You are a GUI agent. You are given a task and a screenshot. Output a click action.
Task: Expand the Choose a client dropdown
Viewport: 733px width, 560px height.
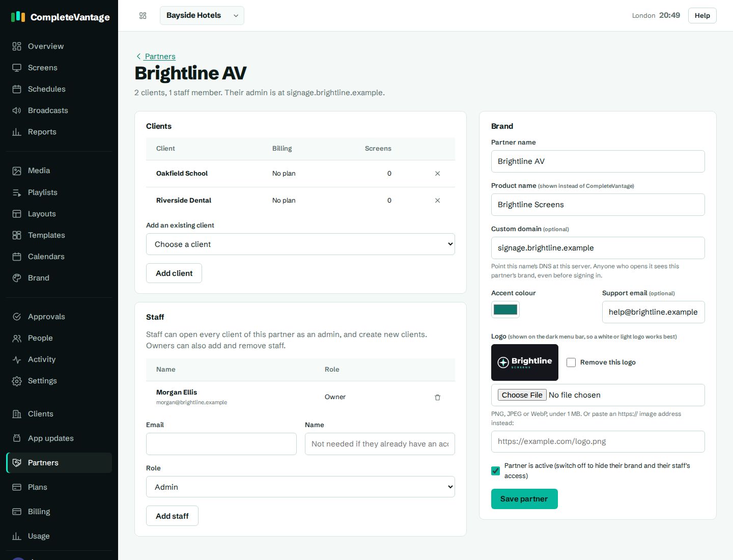[x=300, y=244]
